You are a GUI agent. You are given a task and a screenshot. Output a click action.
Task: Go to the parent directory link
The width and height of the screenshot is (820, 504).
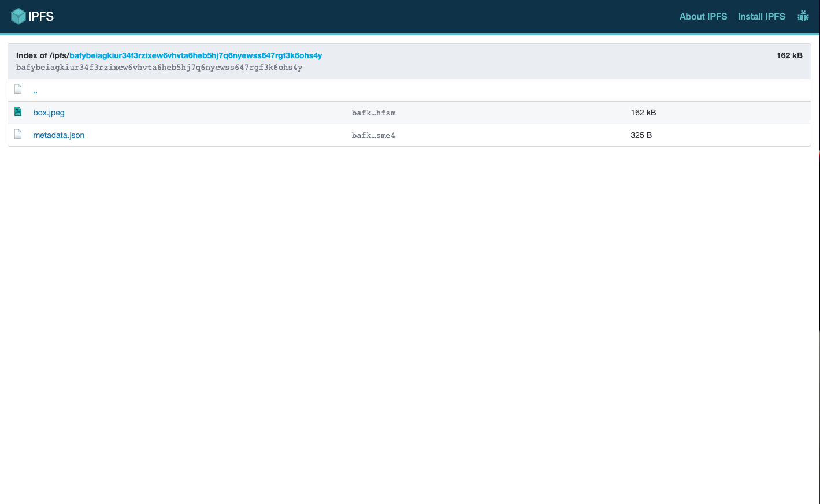click(35, 90)
